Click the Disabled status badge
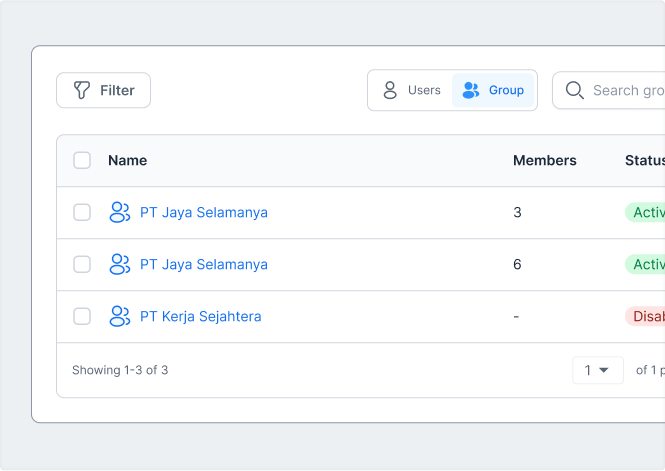This screenshot has width=665, height=471. pos(646,317)
